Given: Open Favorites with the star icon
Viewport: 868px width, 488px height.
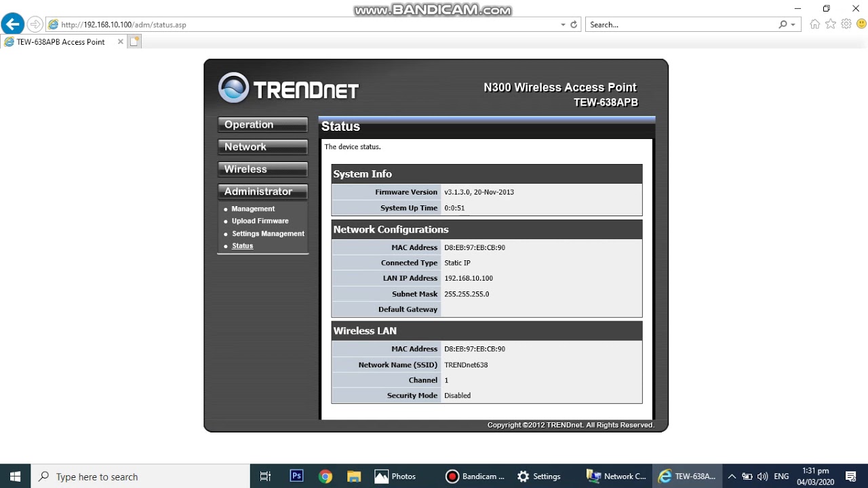Looking at the screenshot, I should (831, 24).
